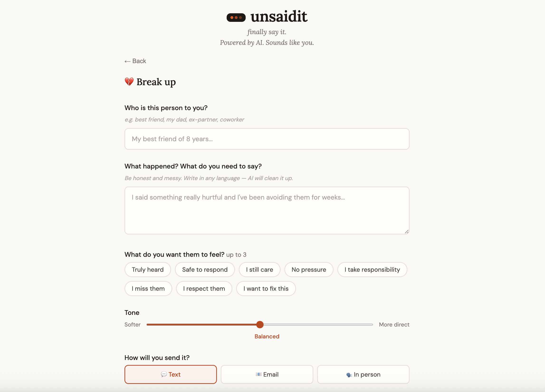This screenshot has width=545, height=392.
Task: Select the 'Safe to respond' feeling chip
Action: pyautogui.click(x=205, y=270)
